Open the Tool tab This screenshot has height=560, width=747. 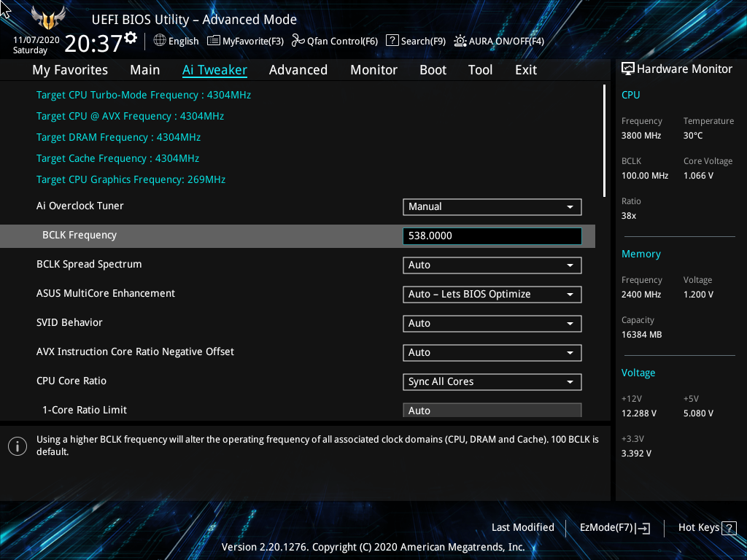coord(480,70)
